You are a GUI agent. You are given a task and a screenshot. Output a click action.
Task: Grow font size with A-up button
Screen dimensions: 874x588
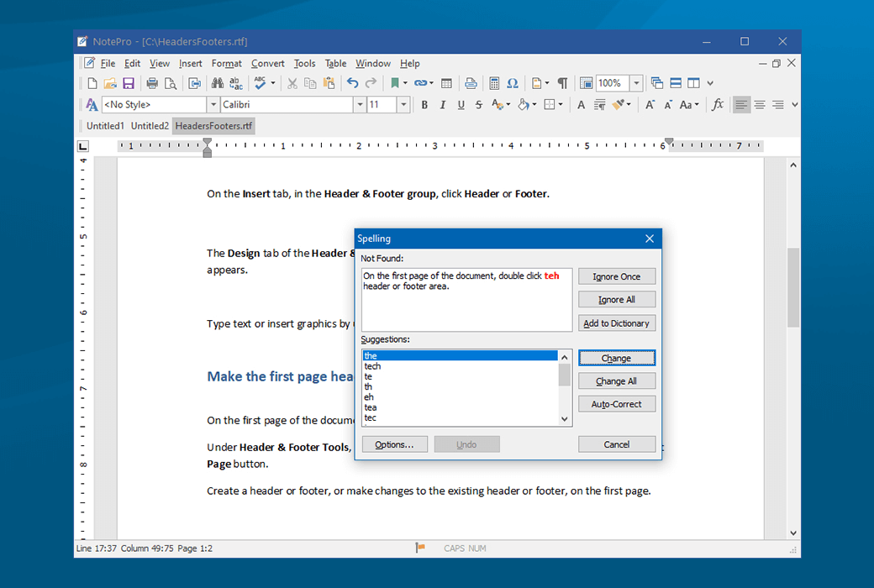650,105
